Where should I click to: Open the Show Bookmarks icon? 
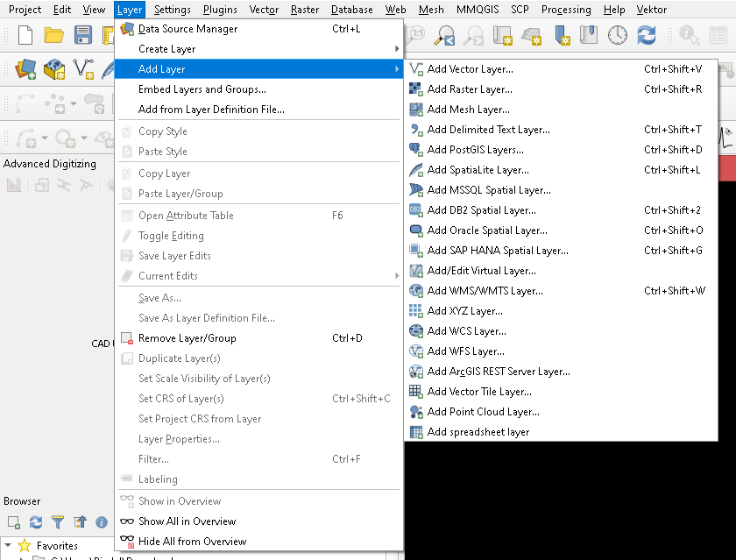coord(589,35)
